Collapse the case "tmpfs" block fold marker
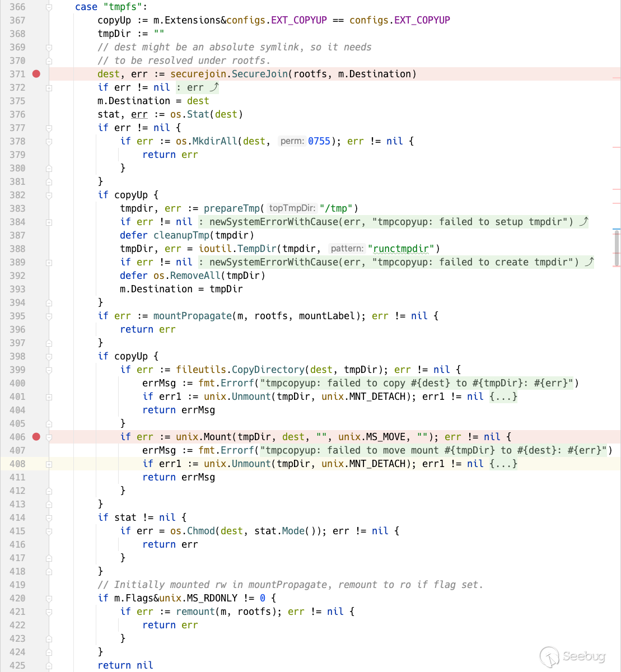The image size is (621, 672). (x=49, y=7)
